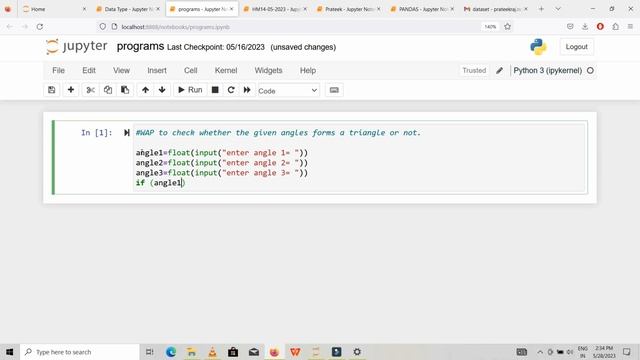
Task: Open Settings gear from the taskbar
Action: coord(357,352)
